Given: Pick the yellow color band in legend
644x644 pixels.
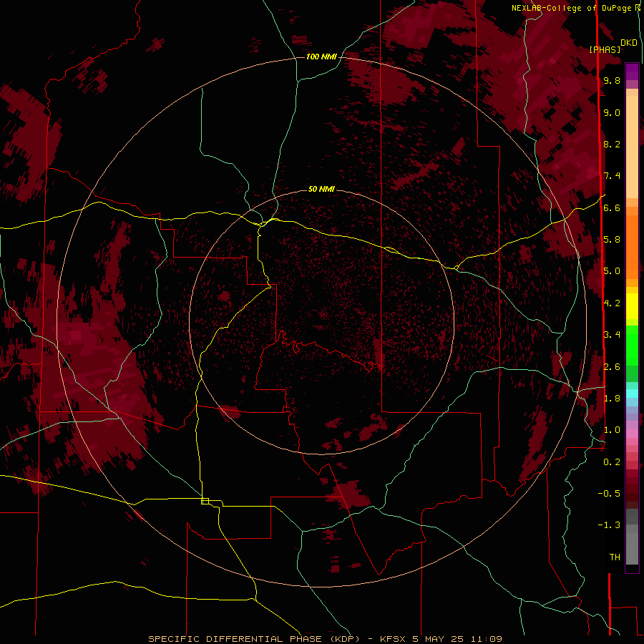Looking at the screenshot, I should [632, 306].
